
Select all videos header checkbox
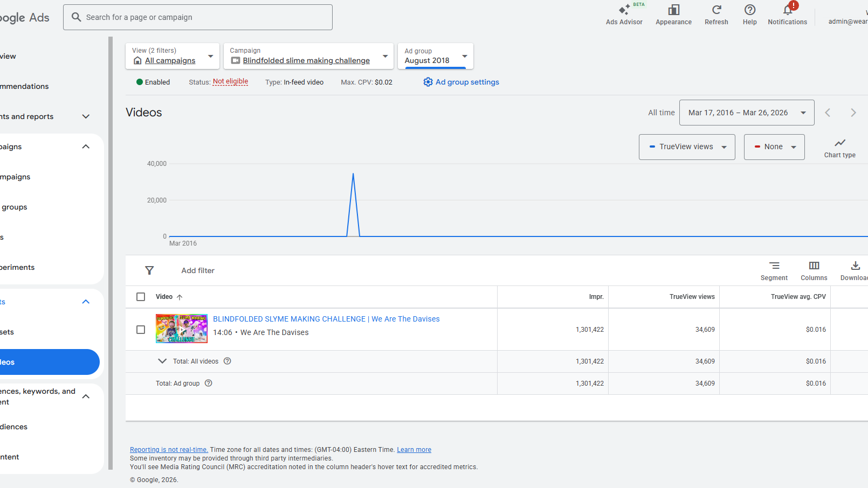[141, 297]
